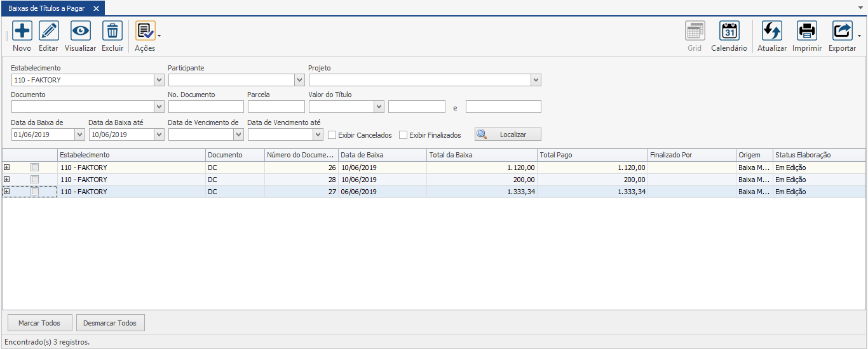This screenshot has height=349, width=868.
Task: Sort by Data de Baixa column header
Action: pyautogui.click(x=381, y=155)
